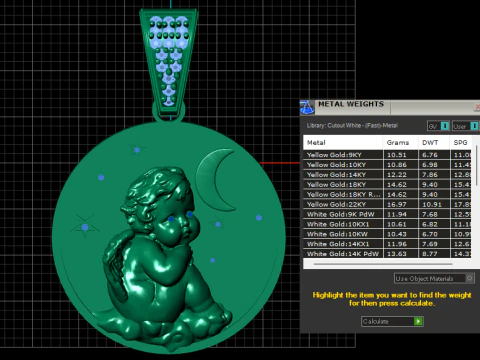The width and height of the screenshot is (480, 360).
Task: Select the White Gold:9K PdW row
Action: click(x=387, y=214)
